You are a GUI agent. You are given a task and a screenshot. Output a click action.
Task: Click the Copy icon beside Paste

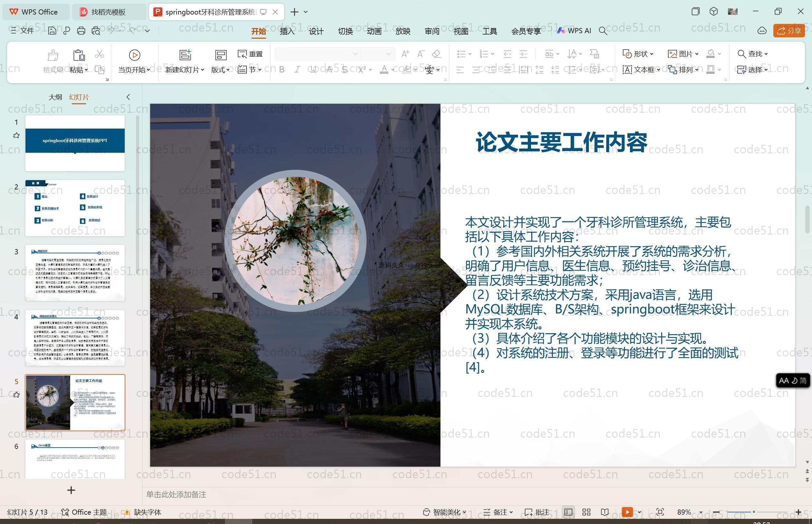99,70
